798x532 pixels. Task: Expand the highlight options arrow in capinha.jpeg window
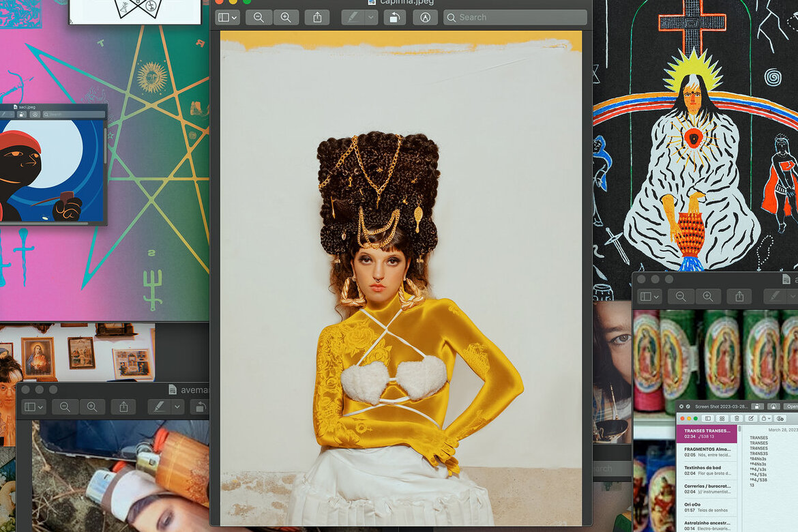coord(371,17)
